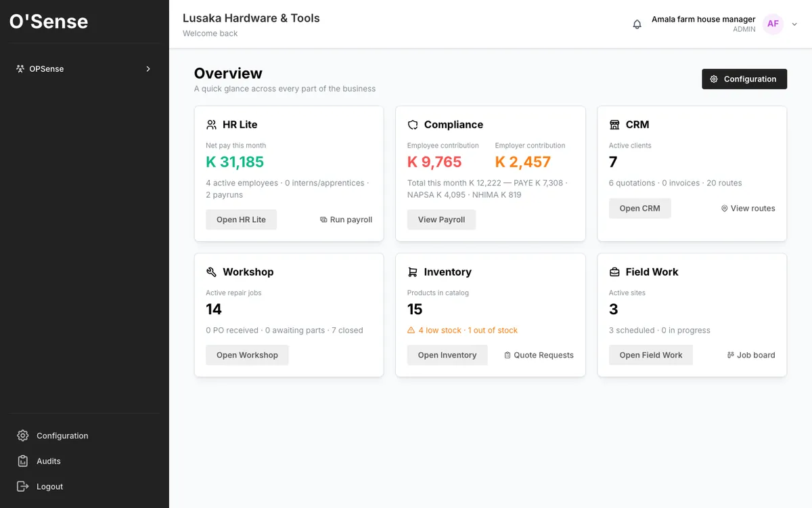Click the AF user avatar
This screenshot has width=812, height=508.
(773, 24)
